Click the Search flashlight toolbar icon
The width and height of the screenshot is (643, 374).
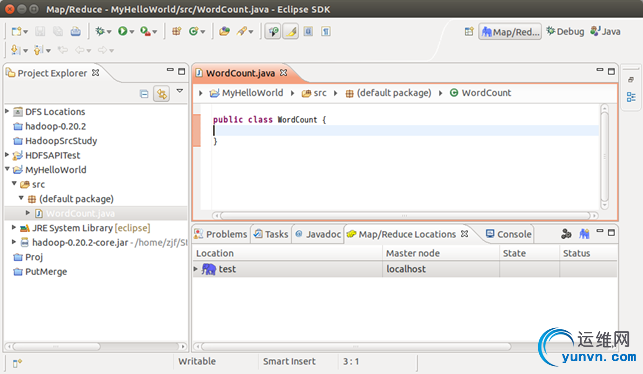click(x=242, y=31)
